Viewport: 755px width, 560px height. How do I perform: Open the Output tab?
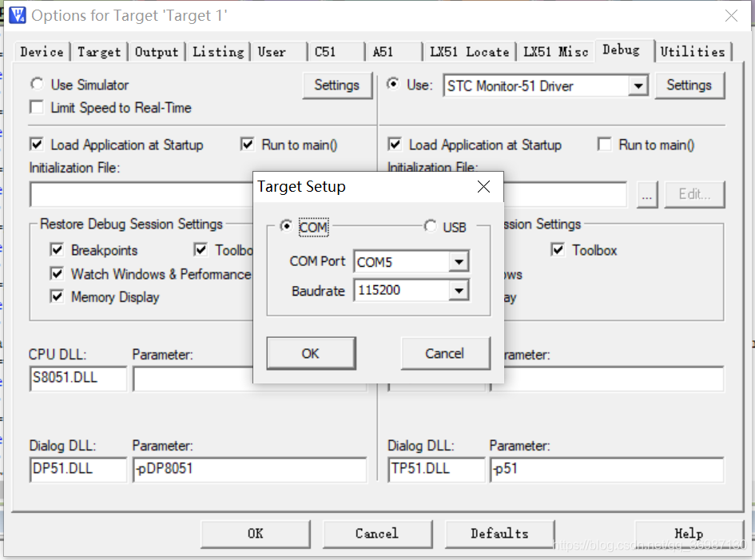pyautogui.click(x=157, y=51)
